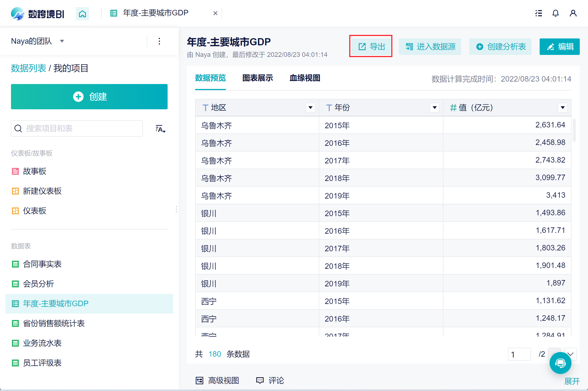Open 高级视图 advanced view
Viewport: 588px width, 391px height.
coord(217,380)
